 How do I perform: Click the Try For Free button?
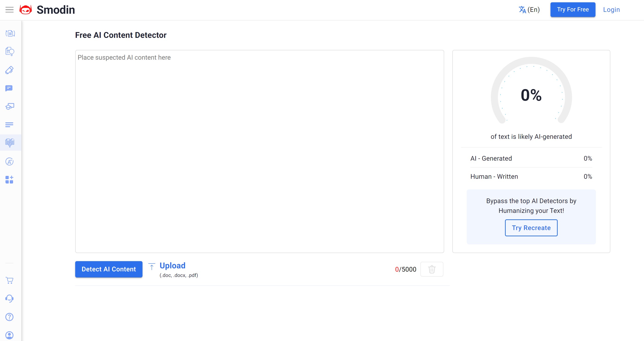click(573, 10)
